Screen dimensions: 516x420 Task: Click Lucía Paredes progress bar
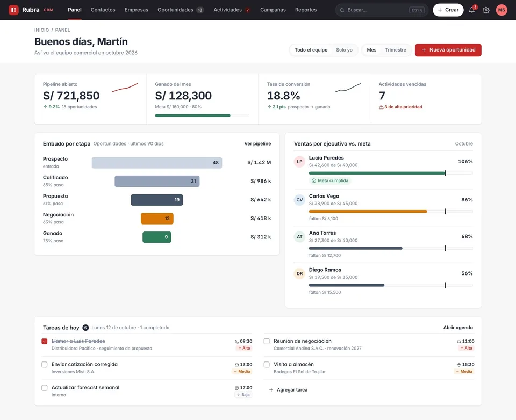point(391,173)
